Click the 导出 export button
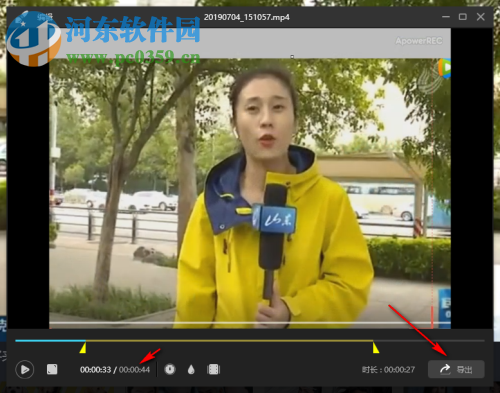This screenshot has height=393, width=500. [456, 369]
